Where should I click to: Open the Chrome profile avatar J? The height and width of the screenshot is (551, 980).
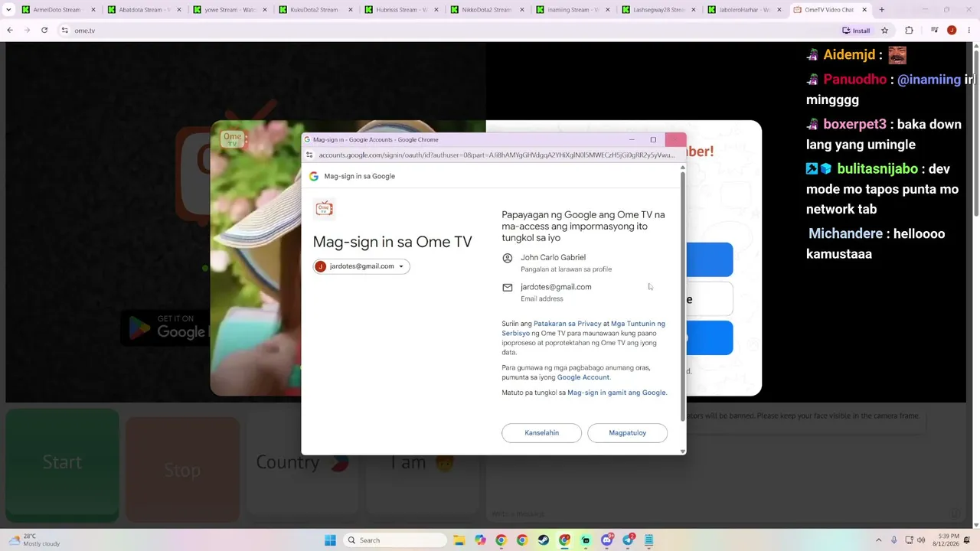[x=952, y=31]
